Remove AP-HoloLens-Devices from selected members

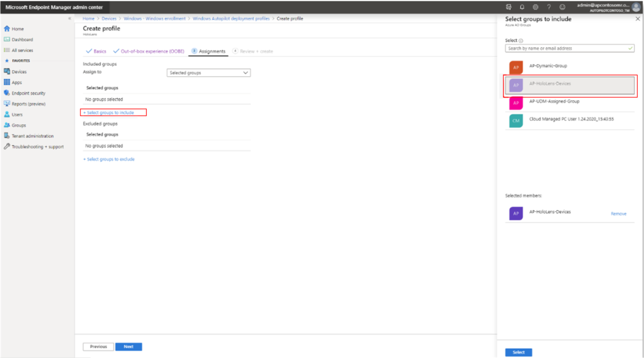coord(619,213)
